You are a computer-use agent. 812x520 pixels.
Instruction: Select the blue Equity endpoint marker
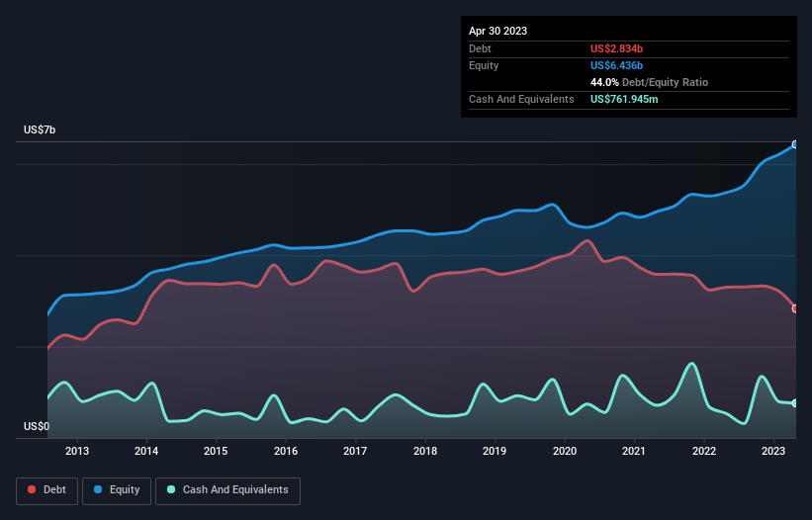click(795, 144)
